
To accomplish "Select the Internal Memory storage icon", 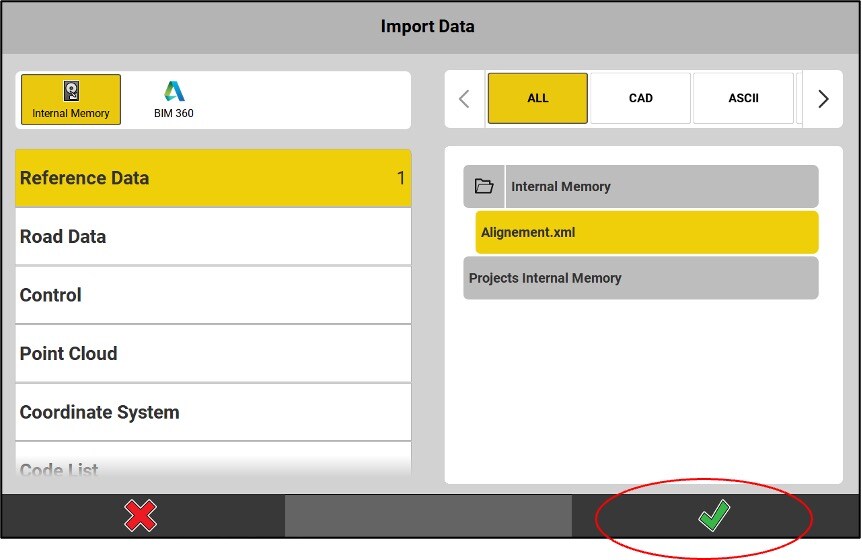I will coord(70,100).
